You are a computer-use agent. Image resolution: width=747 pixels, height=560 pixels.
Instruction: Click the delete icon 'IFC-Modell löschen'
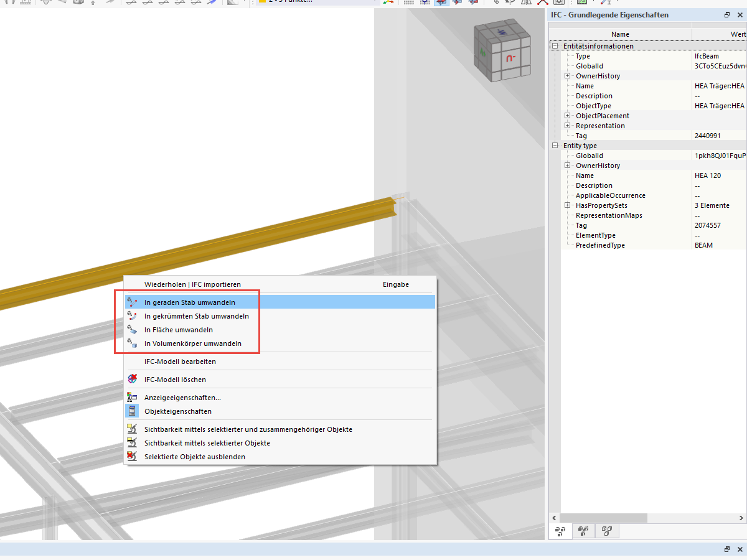click(131, 379)
